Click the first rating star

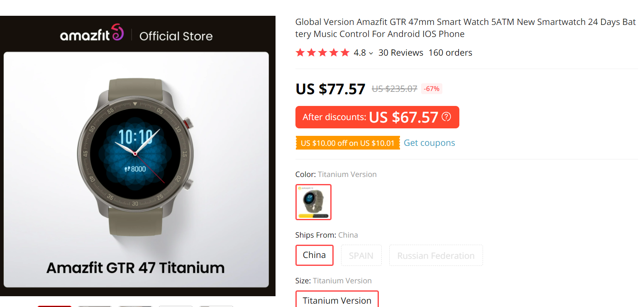point(300,52)
